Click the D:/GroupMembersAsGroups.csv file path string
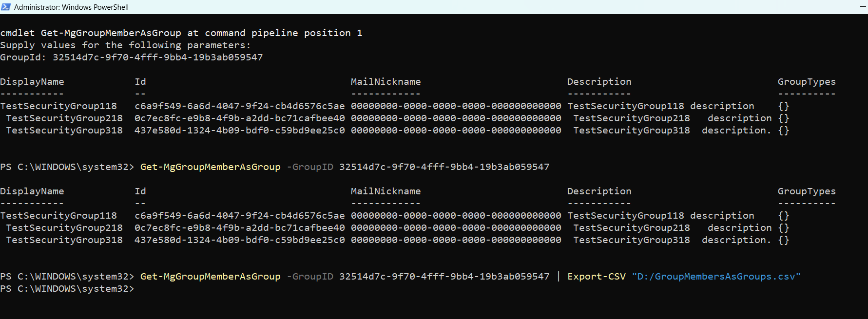 716,277
